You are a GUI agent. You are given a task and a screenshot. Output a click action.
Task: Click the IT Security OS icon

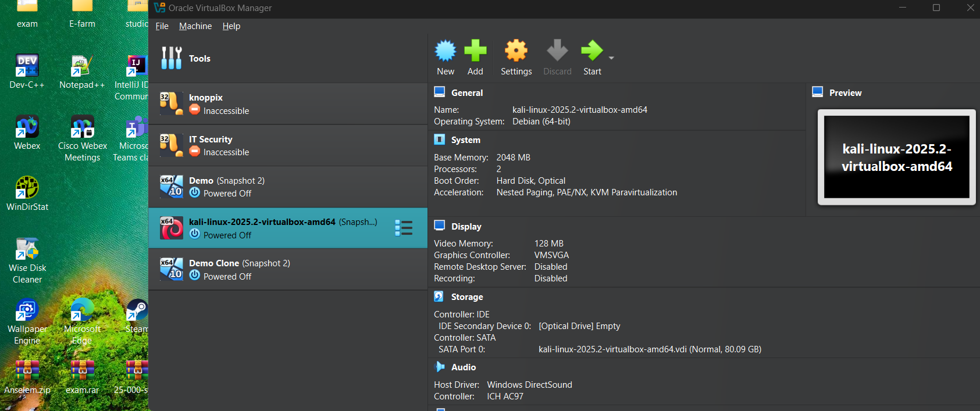(172, 145)
